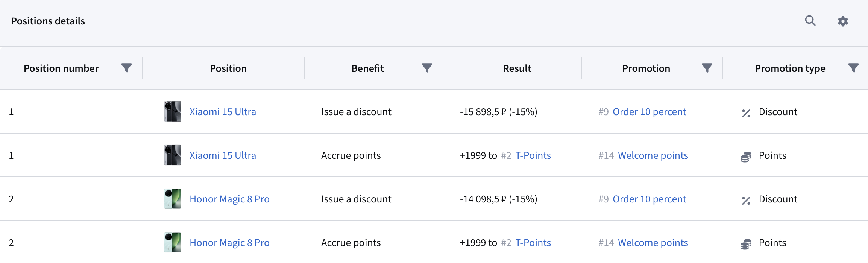Open Promotion type column filter
Screen dimensions: 868x263
point(853,68)
